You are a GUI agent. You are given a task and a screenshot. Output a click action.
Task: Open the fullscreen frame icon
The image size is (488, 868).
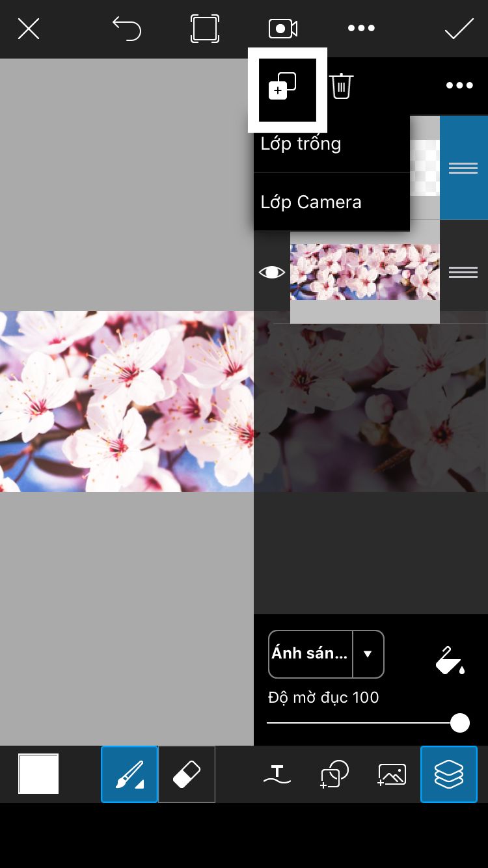[204, 29]
